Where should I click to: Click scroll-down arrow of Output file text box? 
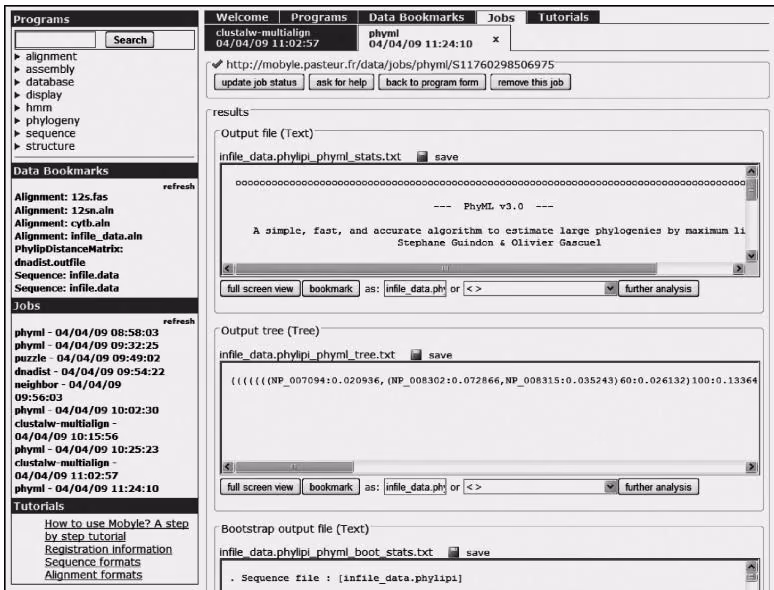(x=751, y=256)
